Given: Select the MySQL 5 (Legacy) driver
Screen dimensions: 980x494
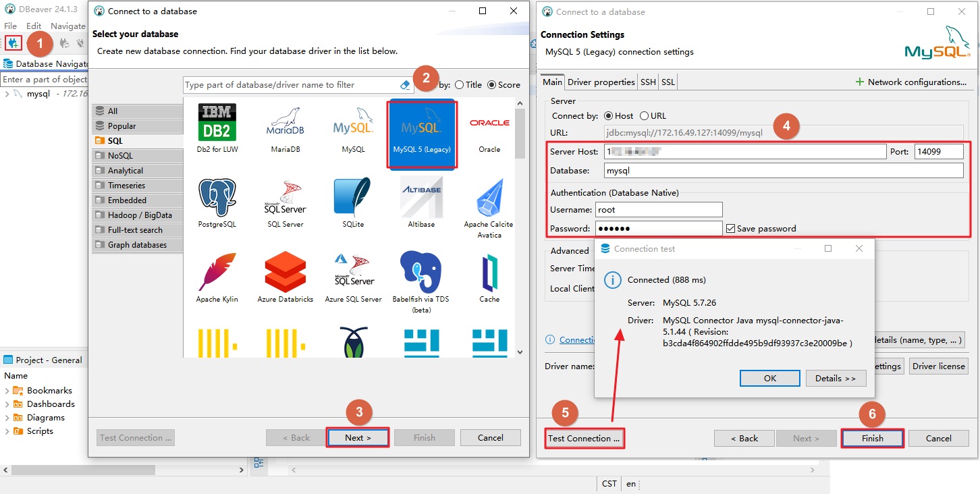Looking at the screenshot, I should (x=422, y=133).
